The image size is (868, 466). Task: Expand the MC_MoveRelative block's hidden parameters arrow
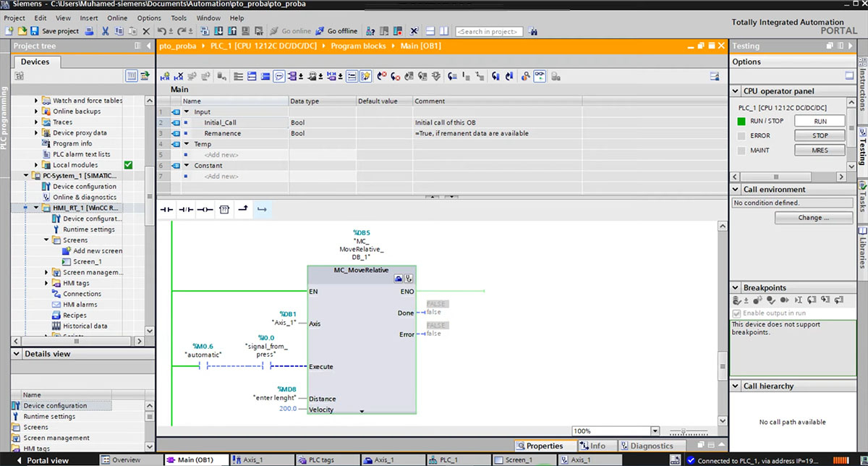click(x=361, y=411)
